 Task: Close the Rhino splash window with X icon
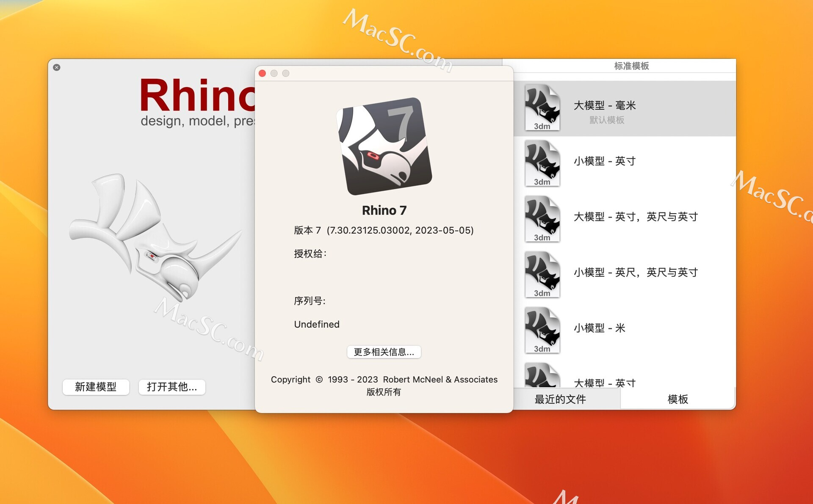pyautogui.click(x=57, y=67)
